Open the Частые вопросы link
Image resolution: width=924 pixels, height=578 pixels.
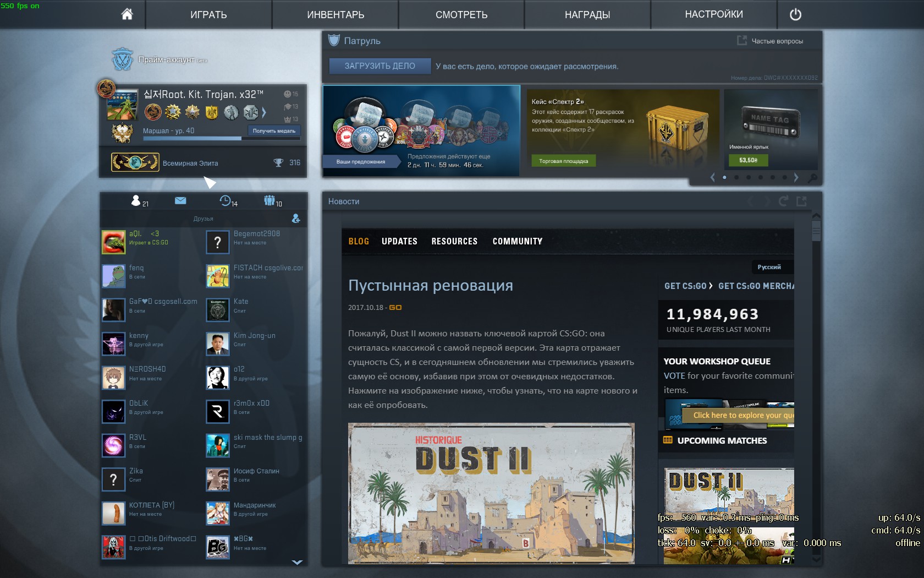[x=777, y=41]
